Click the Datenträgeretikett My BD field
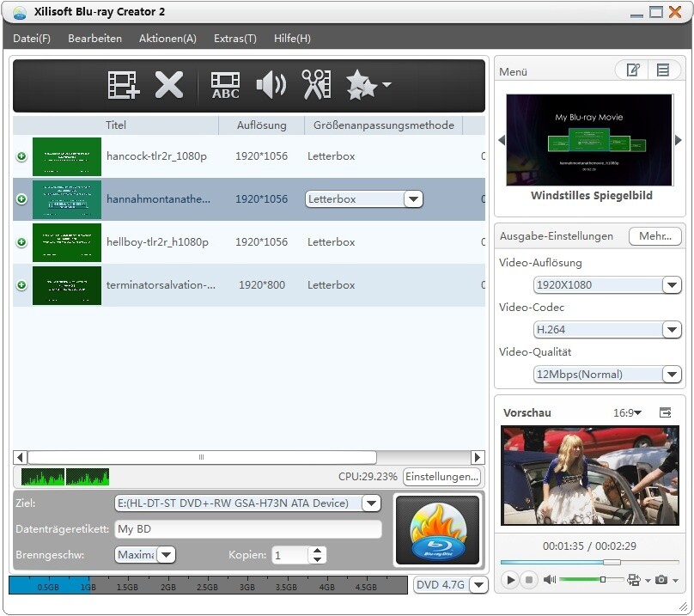 [x=248, y=528]
